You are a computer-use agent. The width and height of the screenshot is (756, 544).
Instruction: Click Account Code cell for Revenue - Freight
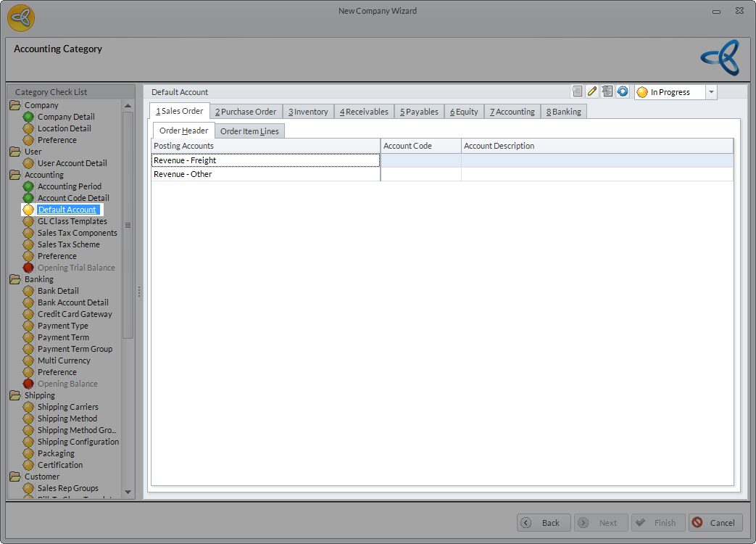420,160
